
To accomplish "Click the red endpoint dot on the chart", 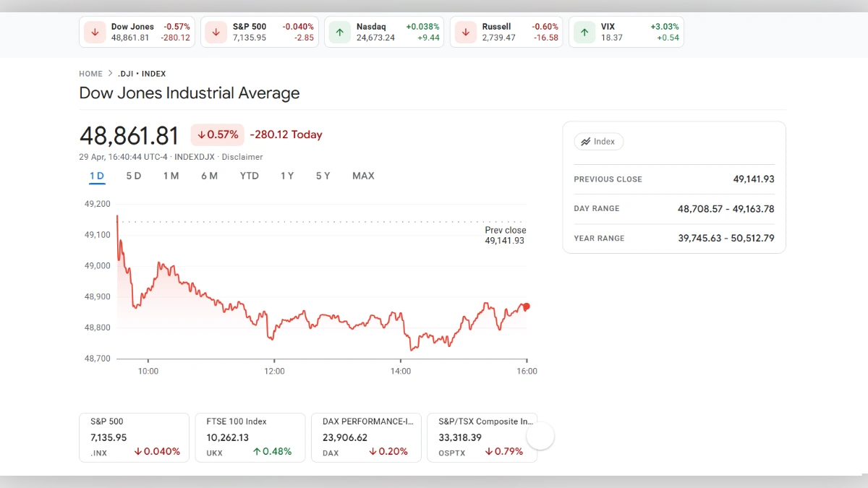I will pyautogui.click(x=527, y=307).
